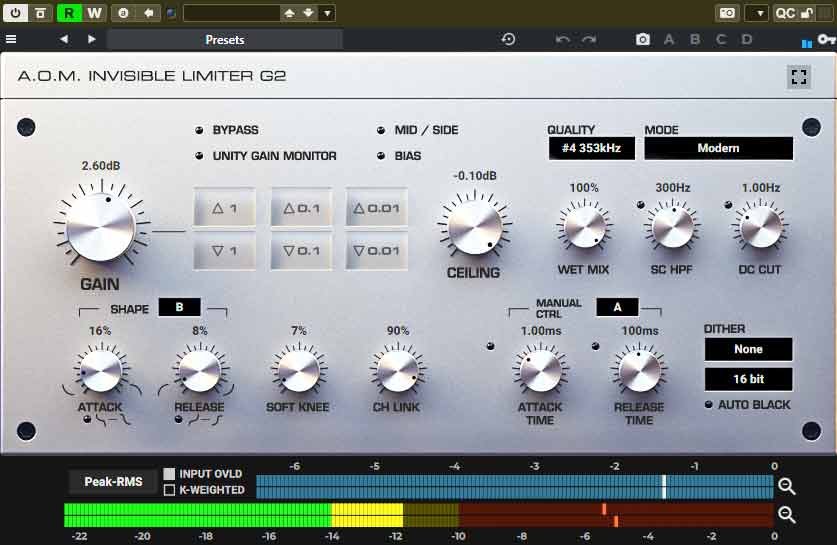Toggle the plugin power bypass icon
The width and height of the screenshot is (837, 545).
(15, 12)
